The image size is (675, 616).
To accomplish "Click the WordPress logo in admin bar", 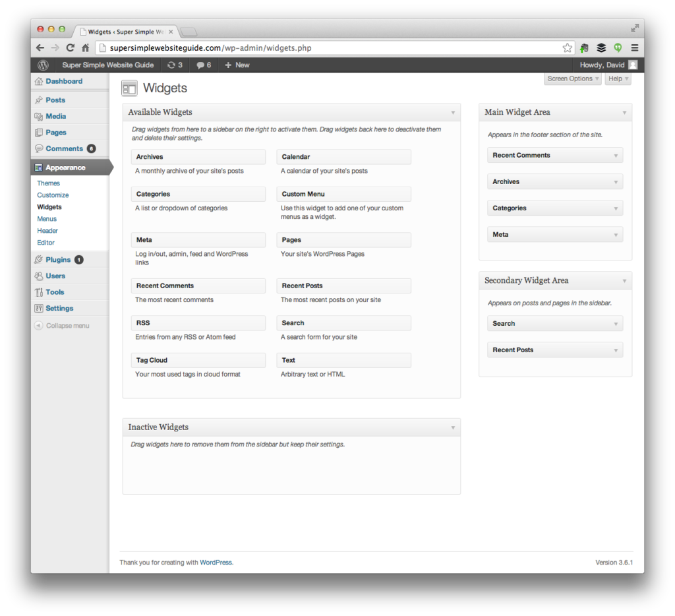I will [43, 65].
